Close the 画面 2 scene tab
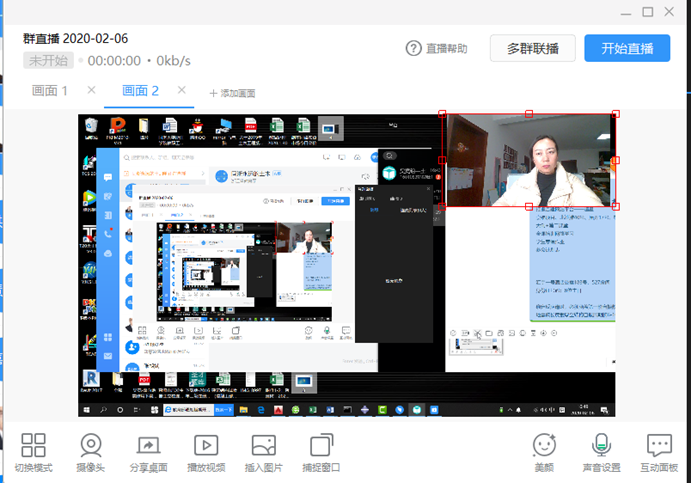This screenshot has height=483, width=691. coord(181,90)
